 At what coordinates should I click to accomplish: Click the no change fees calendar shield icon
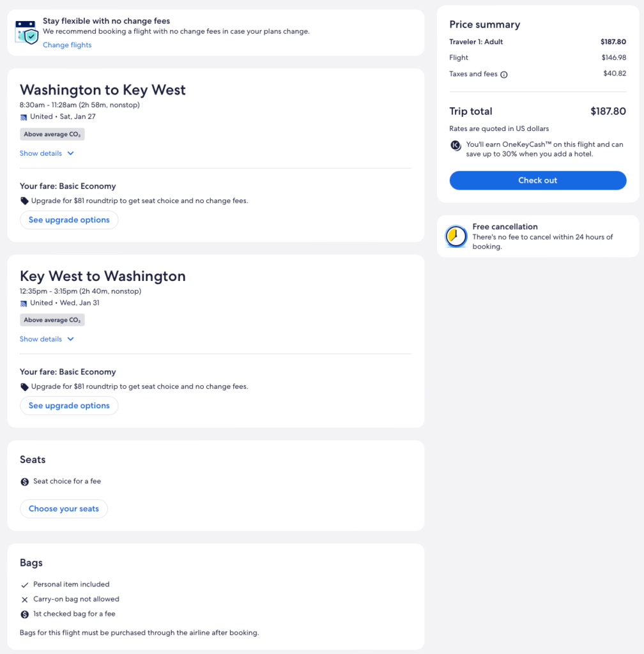[27, 32]
